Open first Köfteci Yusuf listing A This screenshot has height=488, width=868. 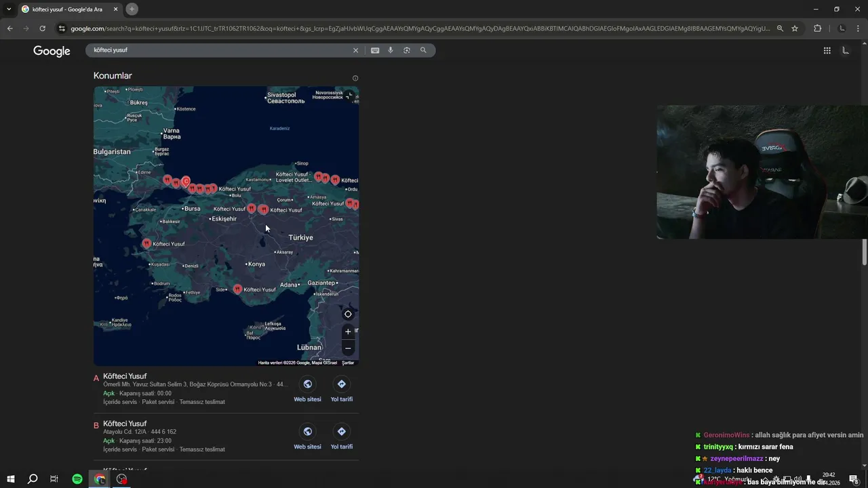click(x=125, y=376)
